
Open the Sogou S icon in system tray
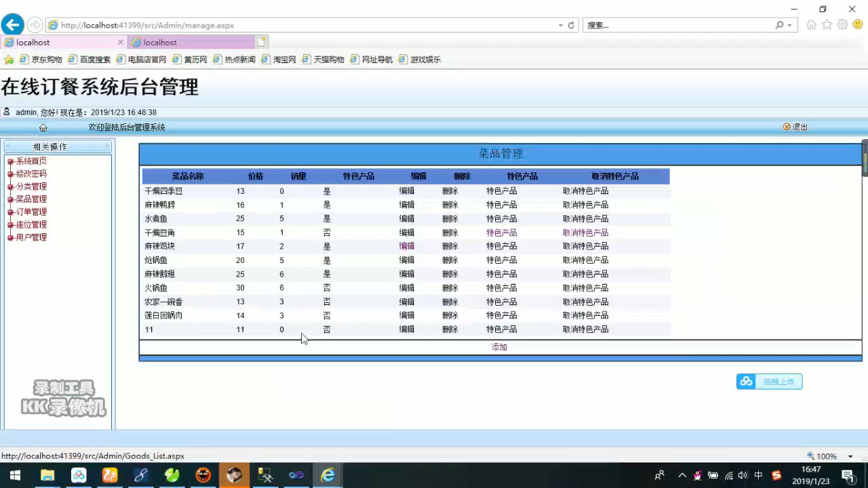tap(776, 475)
